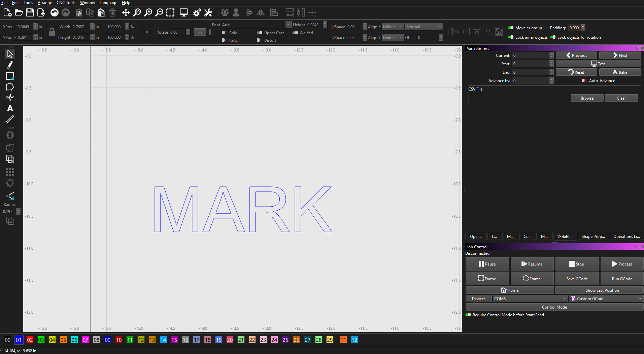Click the trash delete icon

[x=112, y=13]
